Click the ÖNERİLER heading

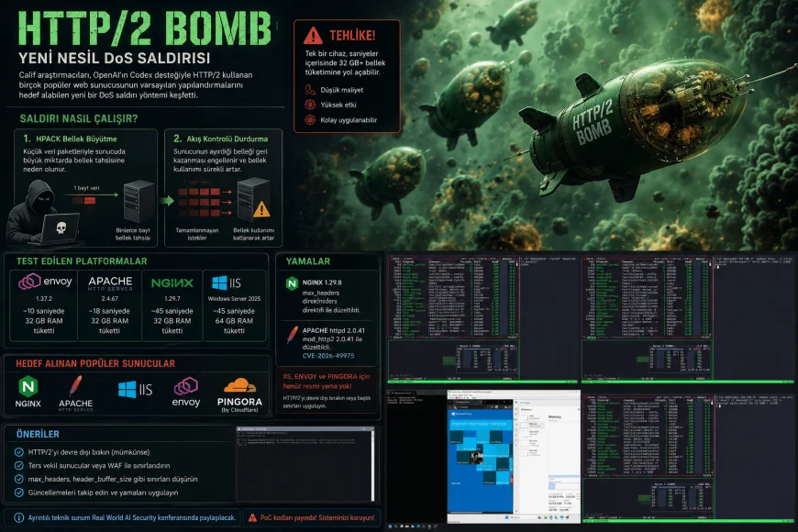pos(38,434)
